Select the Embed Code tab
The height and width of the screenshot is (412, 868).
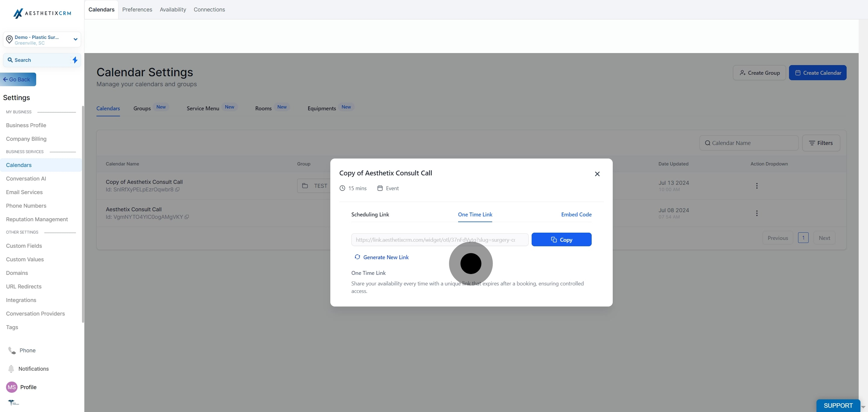pyautogui.click(x=576, y=215)
